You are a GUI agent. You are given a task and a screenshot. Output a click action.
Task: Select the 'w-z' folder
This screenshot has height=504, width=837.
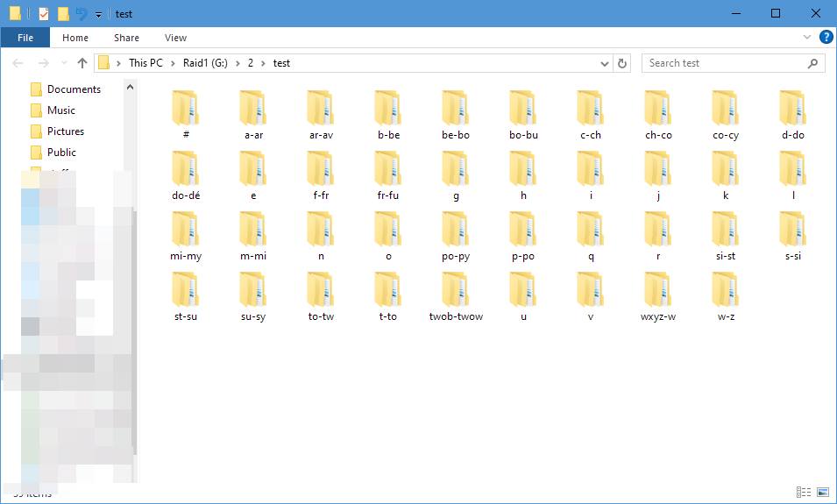point(726,295)
